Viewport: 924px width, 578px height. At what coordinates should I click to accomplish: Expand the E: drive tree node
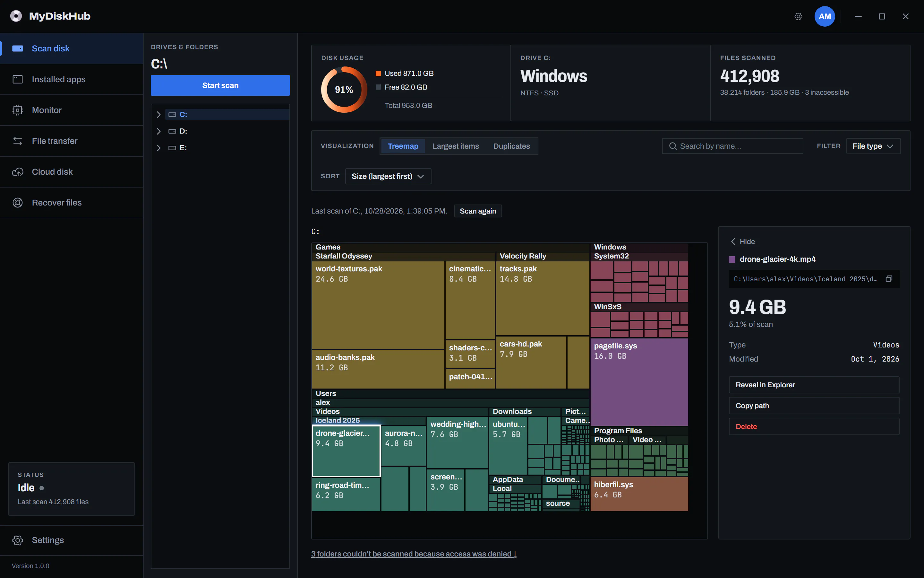tap(158, 148)
